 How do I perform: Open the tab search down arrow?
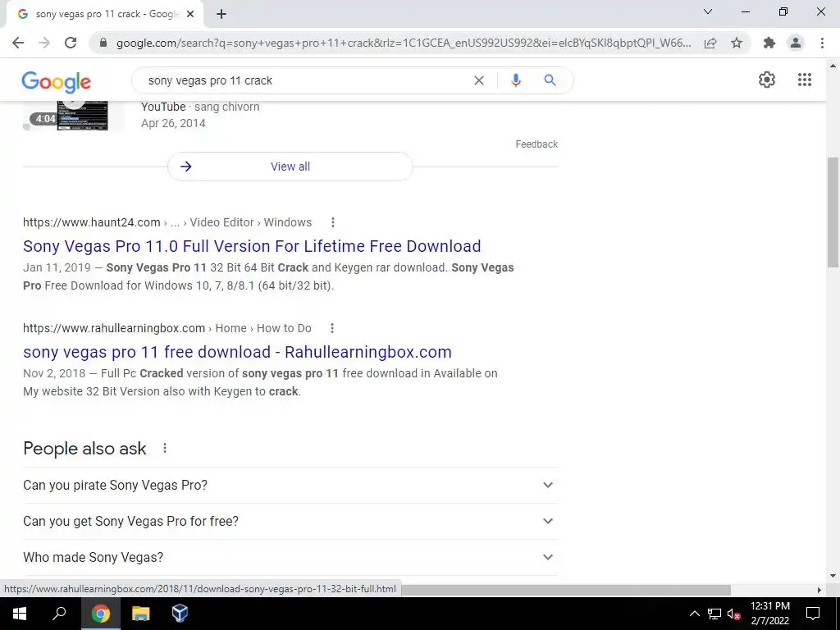[708, 11]
